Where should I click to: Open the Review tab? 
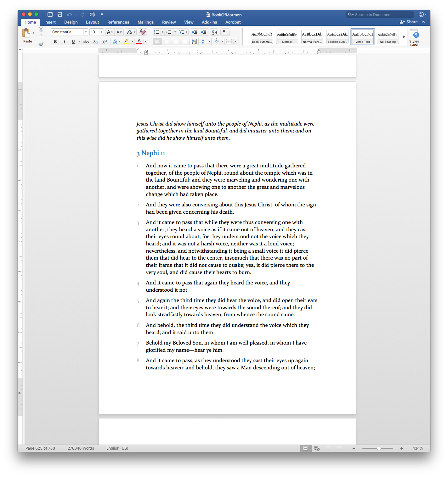click(x=169, y=22)
